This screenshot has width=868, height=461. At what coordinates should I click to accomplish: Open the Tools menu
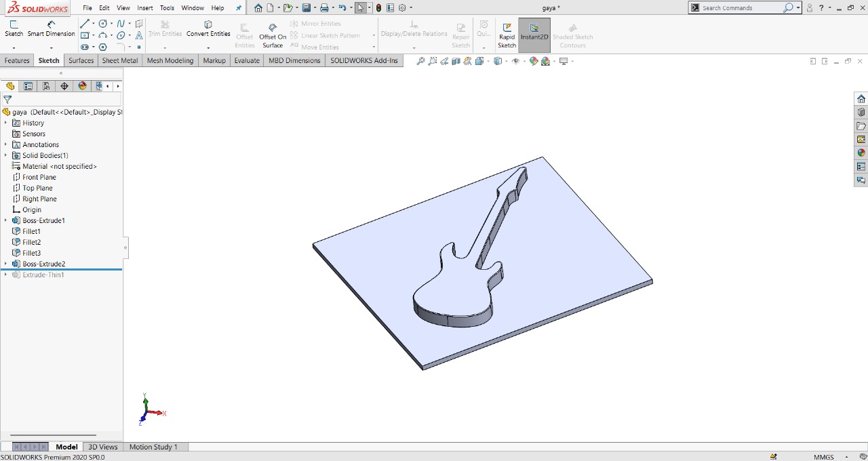click(x=167, y=8)
